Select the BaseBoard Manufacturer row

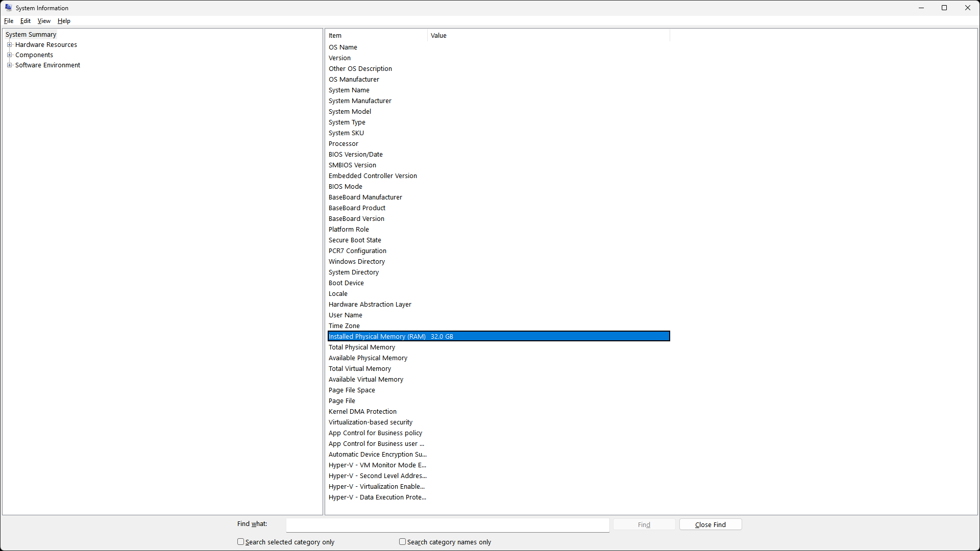(x=499, y=197)
